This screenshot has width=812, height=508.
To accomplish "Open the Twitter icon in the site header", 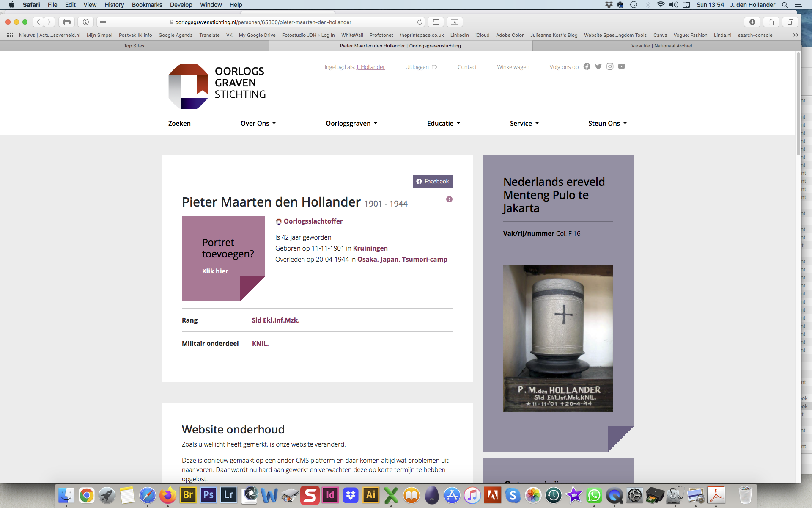I will tap(598, 66).
